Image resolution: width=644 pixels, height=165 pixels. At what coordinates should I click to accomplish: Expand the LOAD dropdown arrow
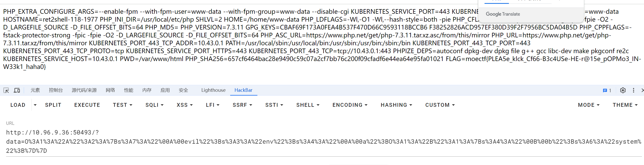point(35,105)
